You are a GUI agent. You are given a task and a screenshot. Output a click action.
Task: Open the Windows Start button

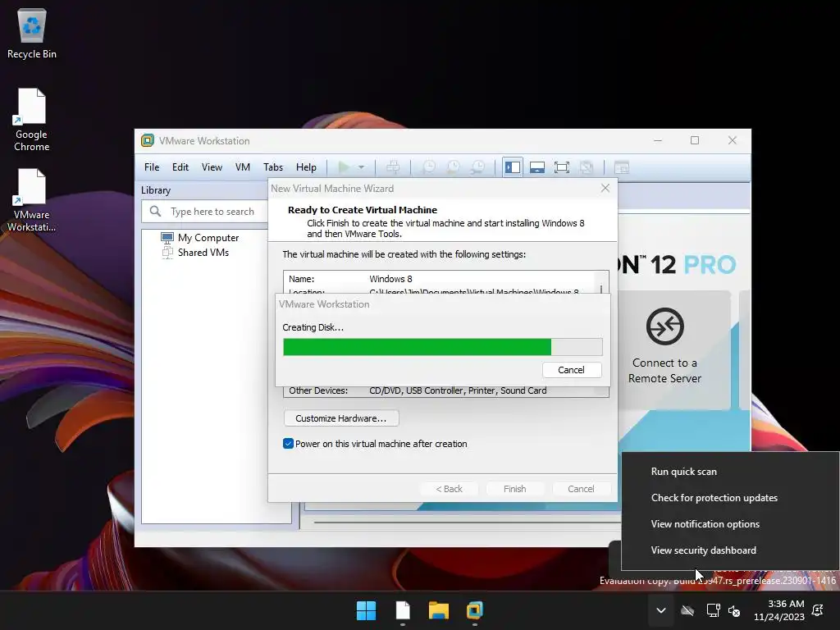pyautogui.click(x=367, y=610)
